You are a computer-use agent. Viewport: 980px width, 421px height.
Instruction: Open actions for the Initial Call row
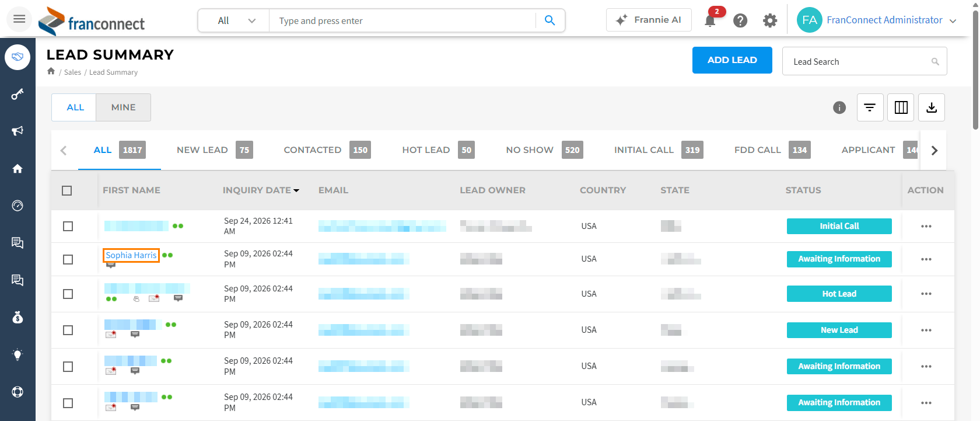(x=926, y=226)
